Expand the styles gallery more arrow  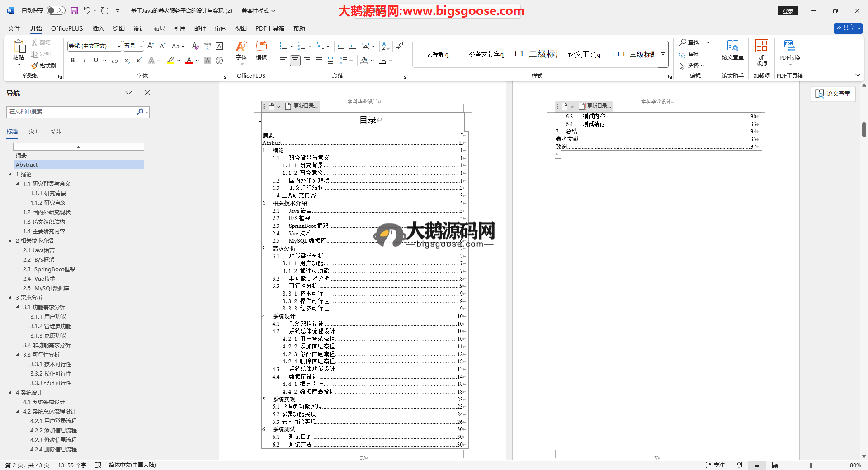(663, 54)
